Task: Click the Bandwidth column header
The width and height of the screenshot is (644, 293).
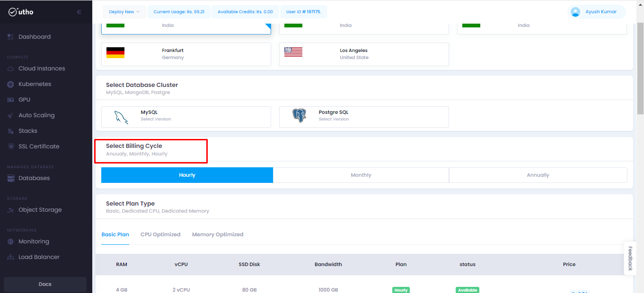Action: 328,265
